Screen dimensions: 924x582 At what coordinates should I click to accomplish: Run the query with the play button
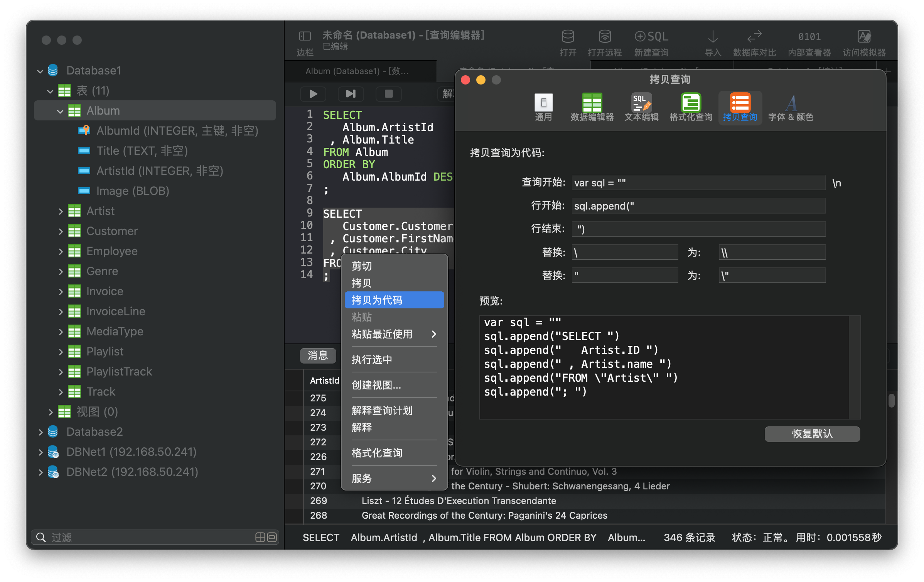(x=313, y=94)
